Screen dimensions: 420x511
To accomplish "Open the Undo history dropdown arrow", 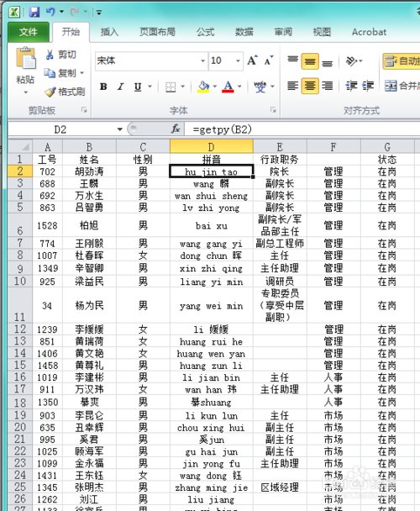I will 61,12.
